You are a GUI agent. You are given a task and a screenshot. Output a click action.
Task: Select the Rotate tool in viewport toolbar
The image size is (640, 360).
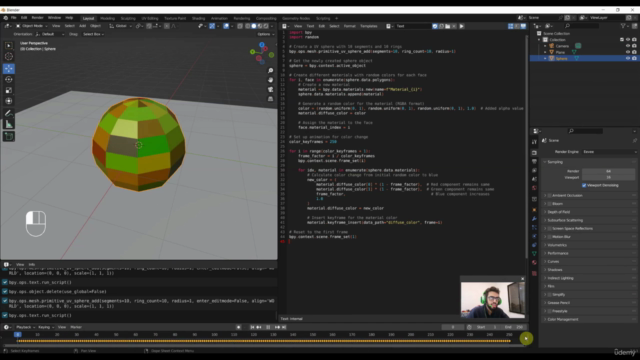pos(9,80)
